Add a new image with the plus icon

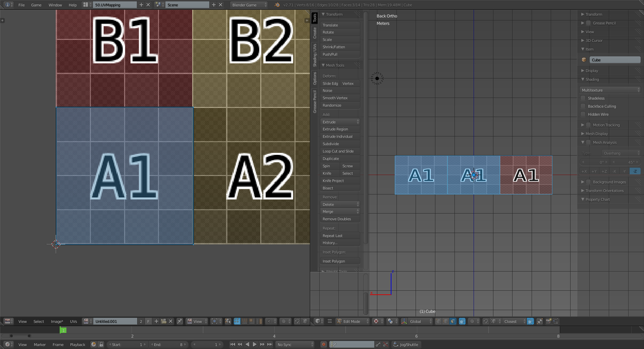[x=156, y=322]
